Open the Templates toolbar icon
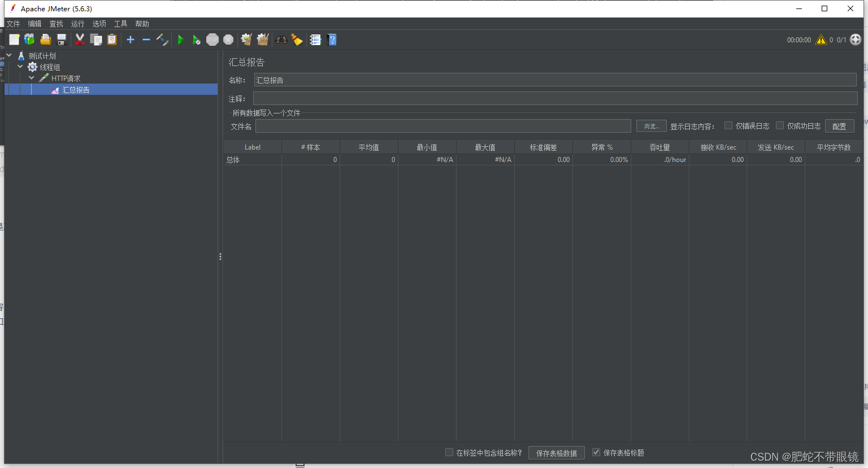Image resolution: width=868 pixels, height=468 pixels. [29, 40]
